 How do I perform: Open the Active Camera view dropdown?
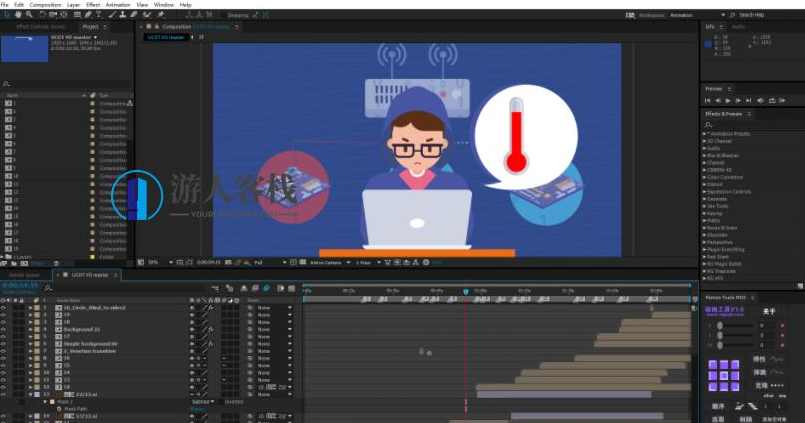[327, 262]
